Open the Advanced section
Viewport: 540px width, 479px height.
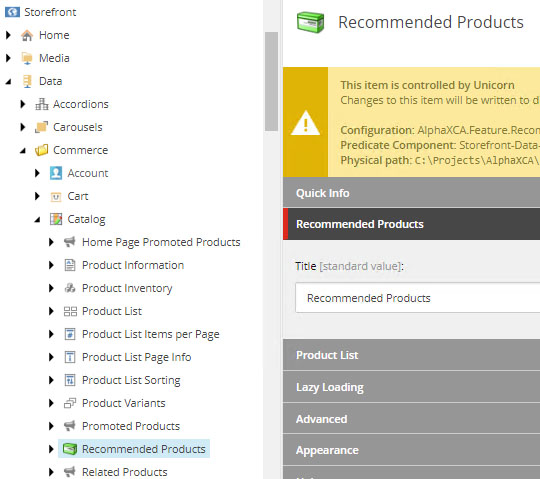[412, 419]
